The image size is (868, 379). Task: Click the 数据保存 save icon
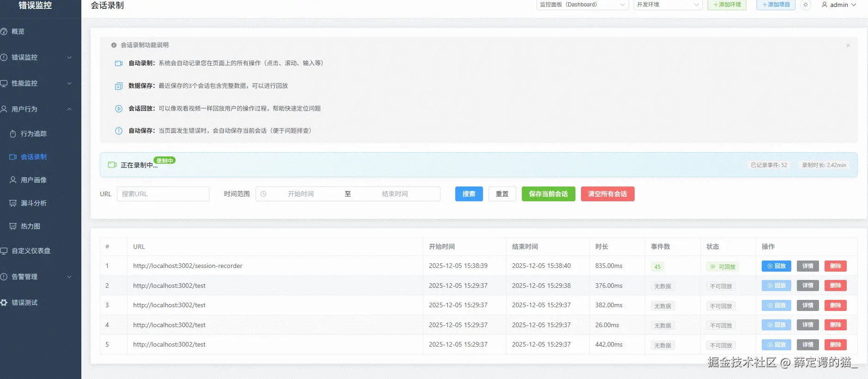[119, 86]
